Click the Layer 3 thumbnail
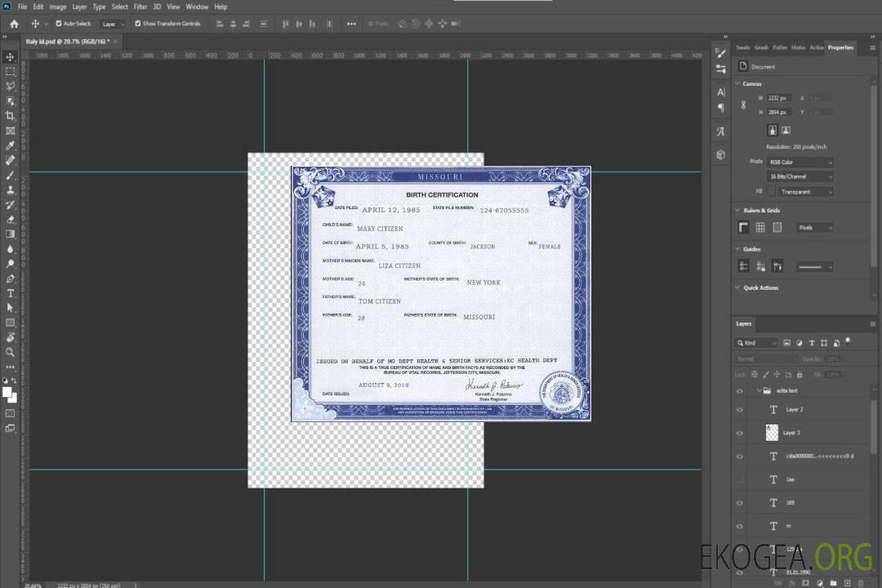 point(772,433)
